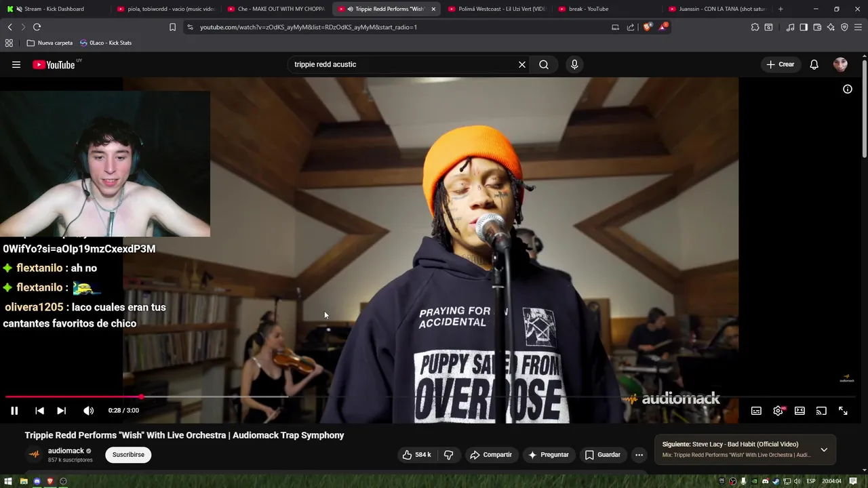Expand the Siguiente playlist panel chevron
This screenshot has height=488, width=868.
click(x=824, y=449)
